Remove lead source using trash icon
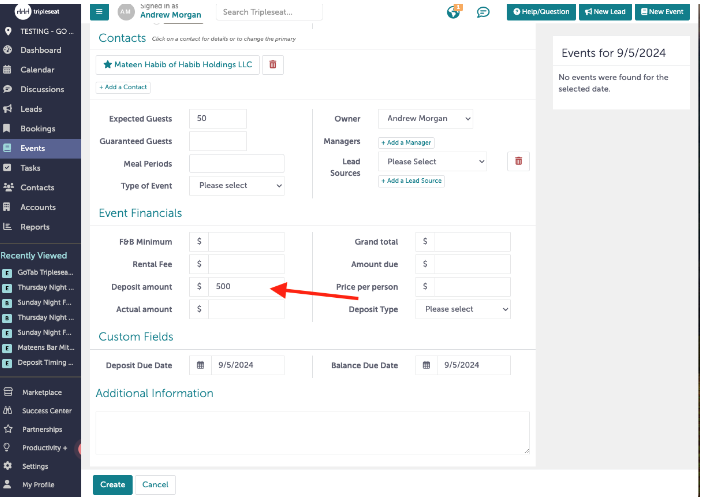Image resolution: width=705 pixels, height=503 pixels. [x=517, y=161]
